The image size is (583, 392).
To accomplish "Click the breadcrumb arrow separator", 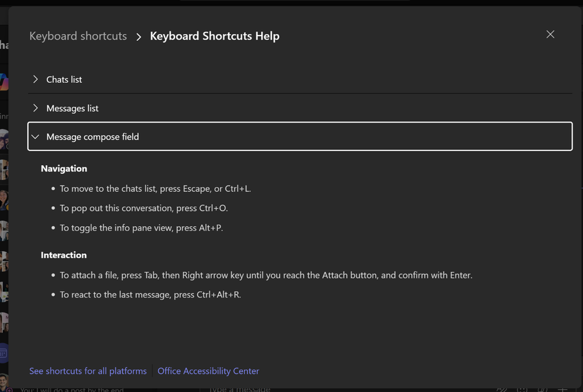I will point(138,37).
